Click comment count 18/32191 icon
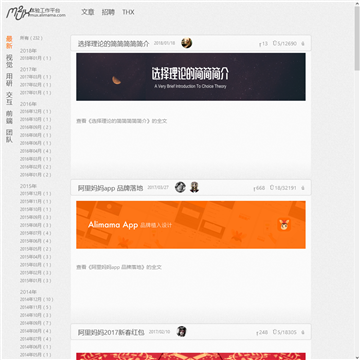This screenshot has height=360, width=360. 283,188
